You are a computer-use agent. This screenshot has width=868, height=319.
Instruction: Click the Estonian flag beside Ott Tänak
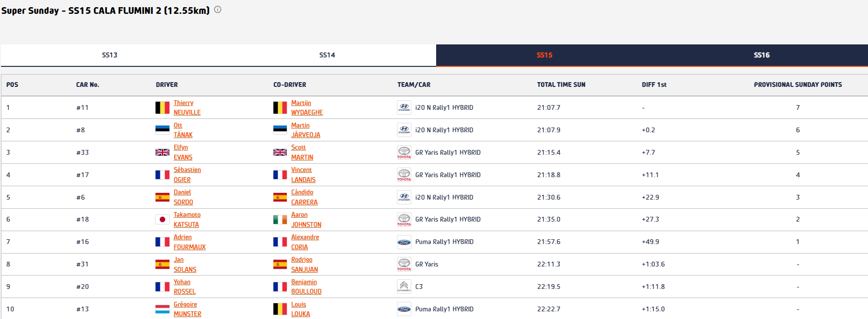coord(162,130)
